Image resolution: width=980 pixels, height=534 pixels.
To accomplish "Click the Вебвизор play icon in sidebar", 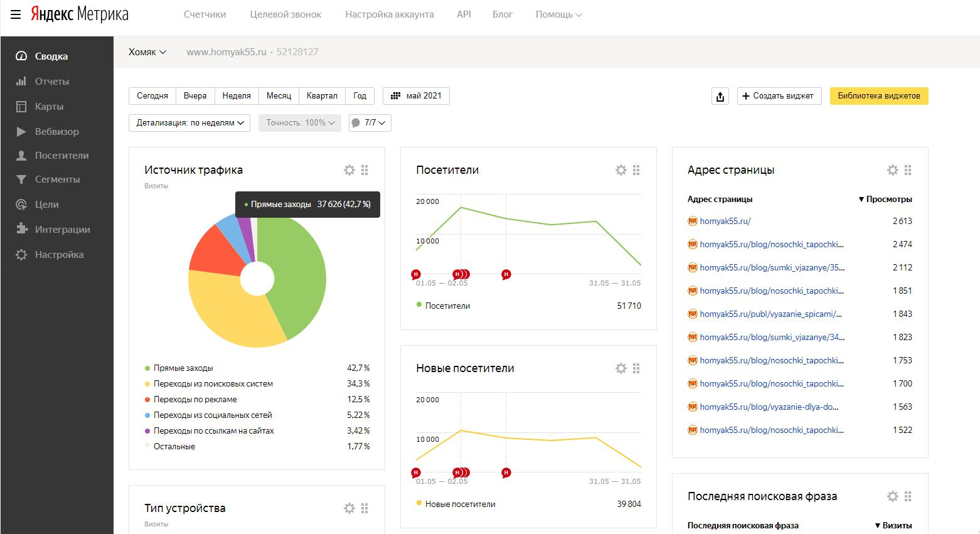I will 21,132.
